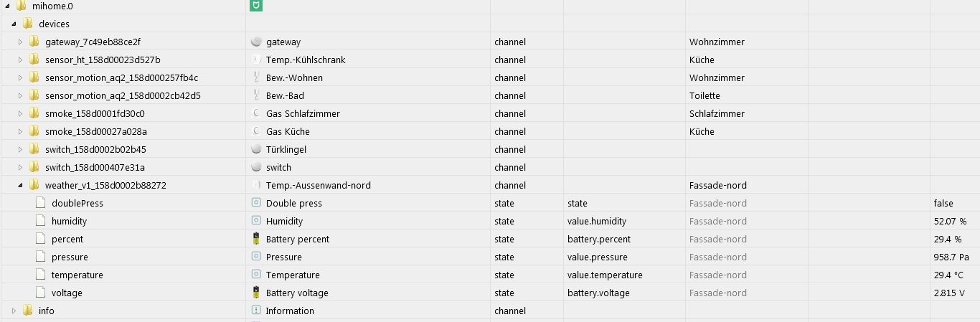Expand smoke_158d0001fd30c0 tree node
Screen dimensions: 980x322
[x=21, y=113]
